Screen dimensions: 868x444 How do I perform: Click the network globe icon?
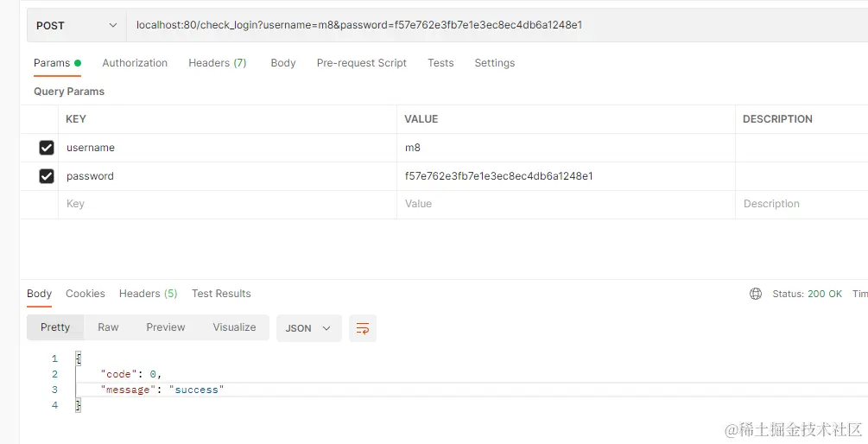click(756, 294)
